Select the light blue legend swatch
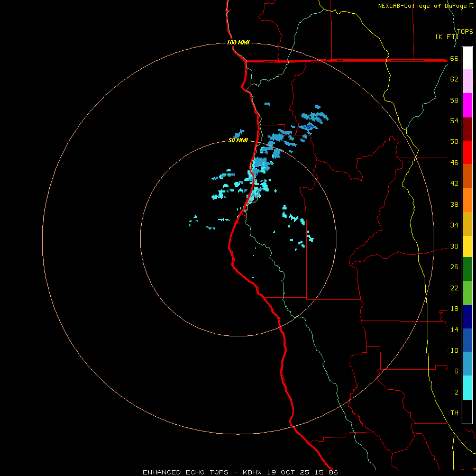 [467, 364]
